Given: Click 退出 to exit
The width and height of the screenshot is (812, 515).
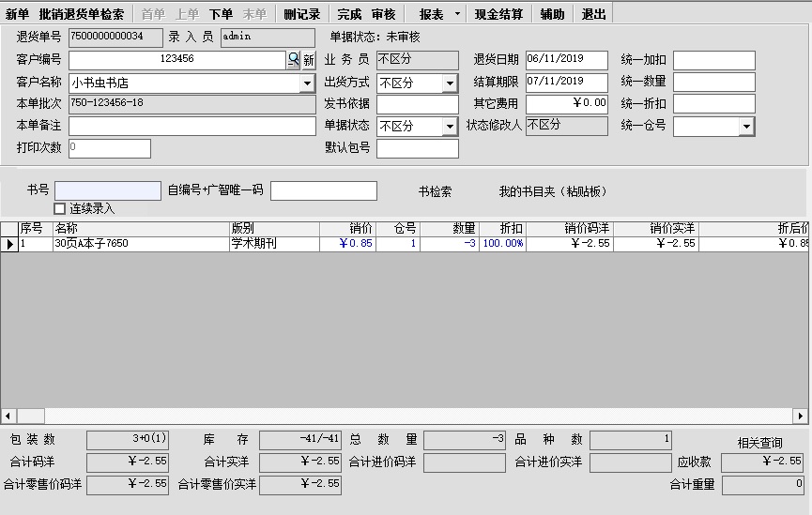Looking at the screenshot, I should coord(593,14).
